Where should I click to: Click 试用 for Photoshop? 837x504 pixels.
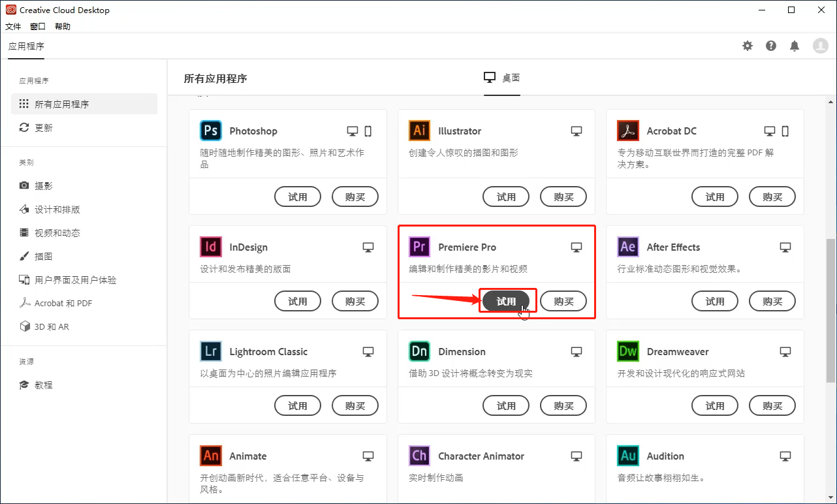coord(298,197)
